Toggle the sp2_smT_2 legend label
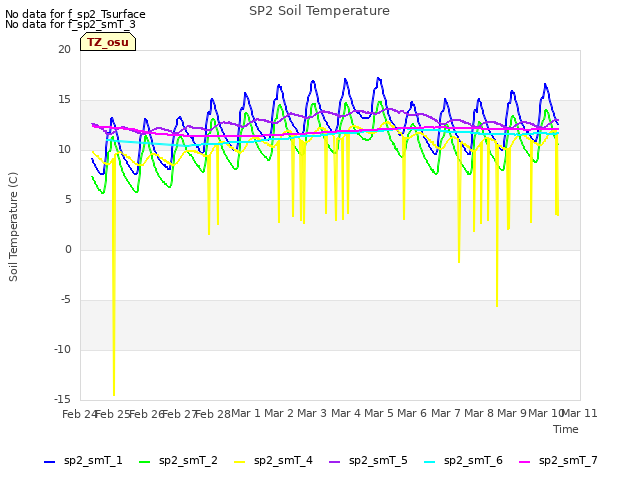This screenshot has height=480, width=640. click(x=188, y=460)
